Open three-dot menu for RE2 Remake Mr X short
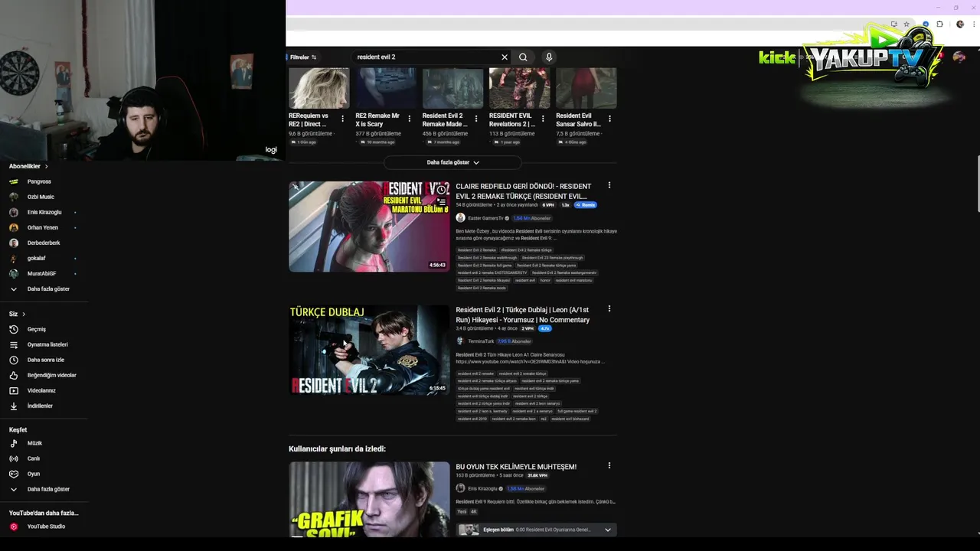 [x=409, y=119]
